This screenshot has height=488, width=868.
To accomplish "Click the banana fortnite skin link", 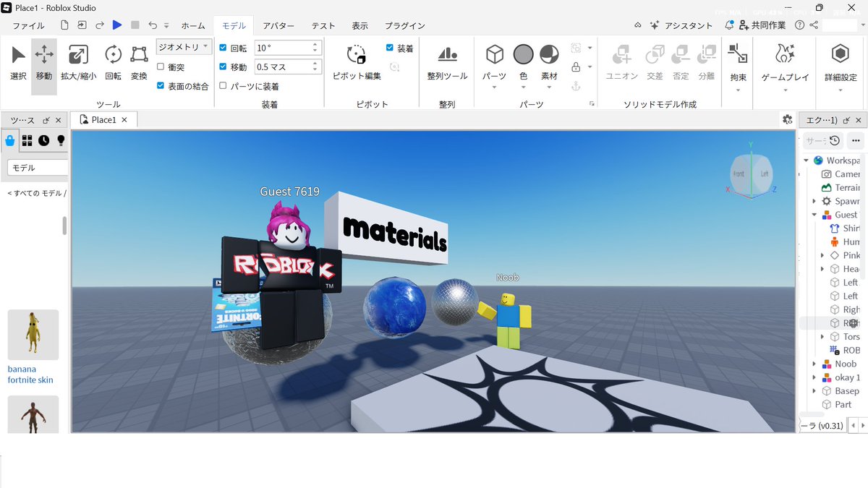I will coord(30,374).
